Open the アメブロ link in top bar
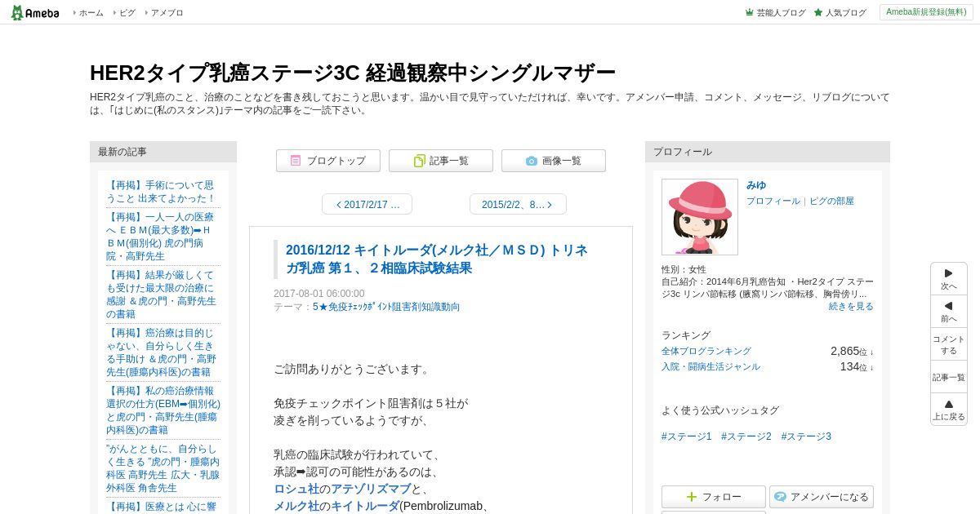The width and height of the screenshot is (980, 514). (167, 13)
